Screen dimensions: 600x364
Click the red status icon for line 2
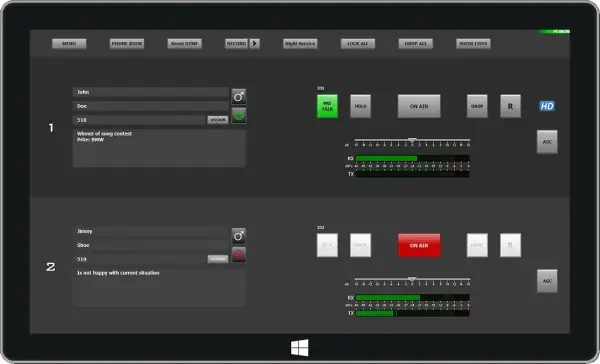pyautogui.click(x=239, y=255)
